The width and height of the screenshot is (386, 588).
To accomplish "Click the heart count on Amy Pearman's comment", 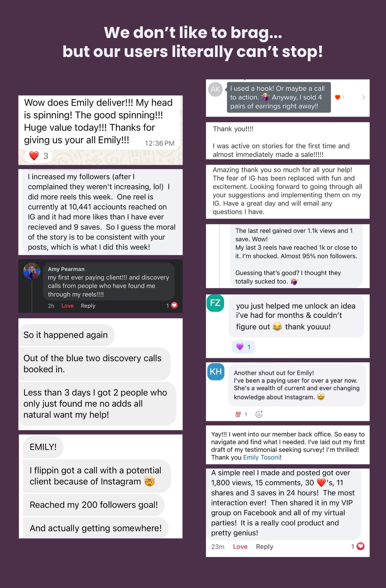I will coord(172,305).
